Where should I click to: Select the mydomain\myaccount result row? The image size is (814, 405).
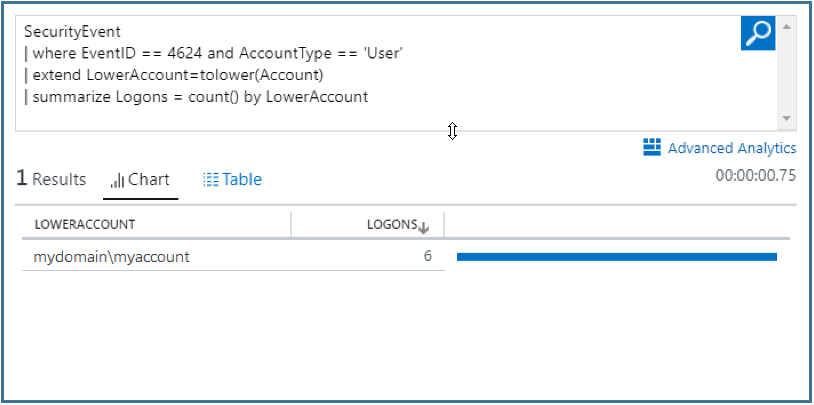112,257
